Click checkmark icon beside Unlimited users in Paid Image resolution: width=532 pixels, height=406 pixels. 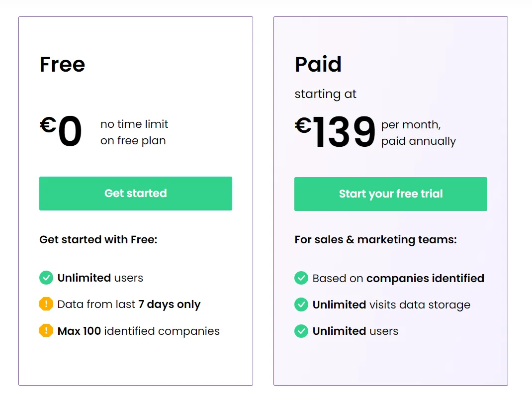301,331
